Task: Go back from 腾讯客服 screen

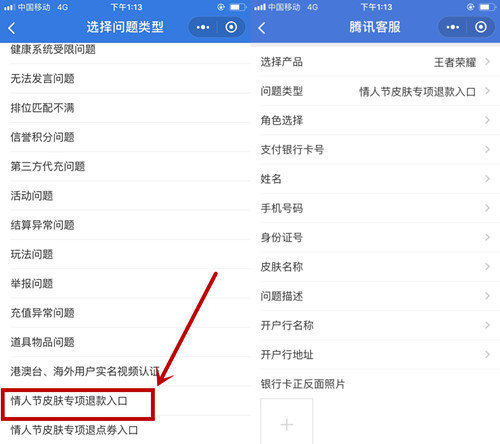Action: 262,28
